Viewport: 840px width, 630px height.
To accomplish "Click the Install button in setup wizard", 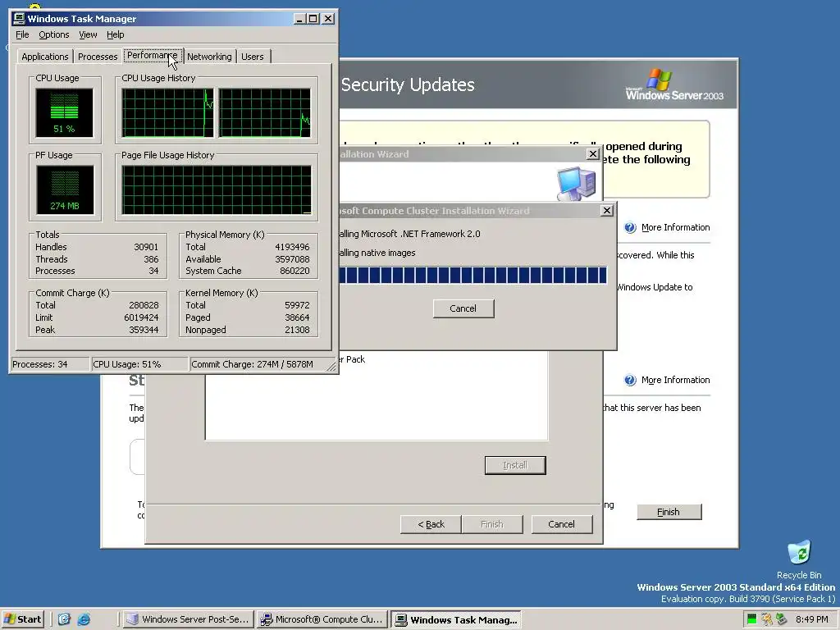I will tap(515, 466).
